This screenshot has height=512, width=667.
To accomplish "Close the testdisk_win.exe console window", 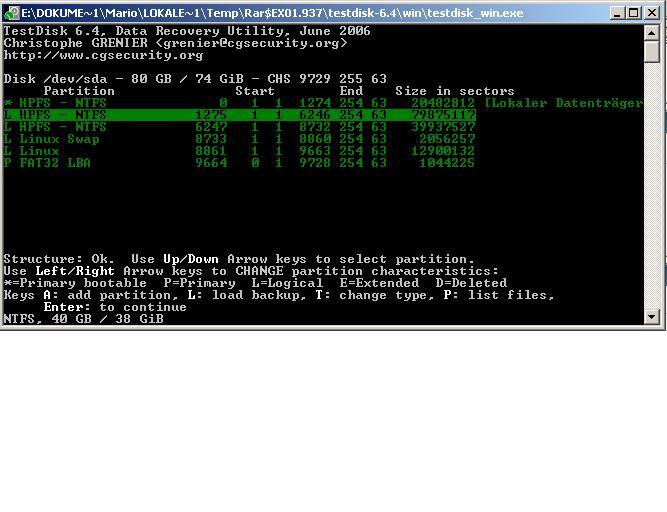I will click(x=652, y=13).
